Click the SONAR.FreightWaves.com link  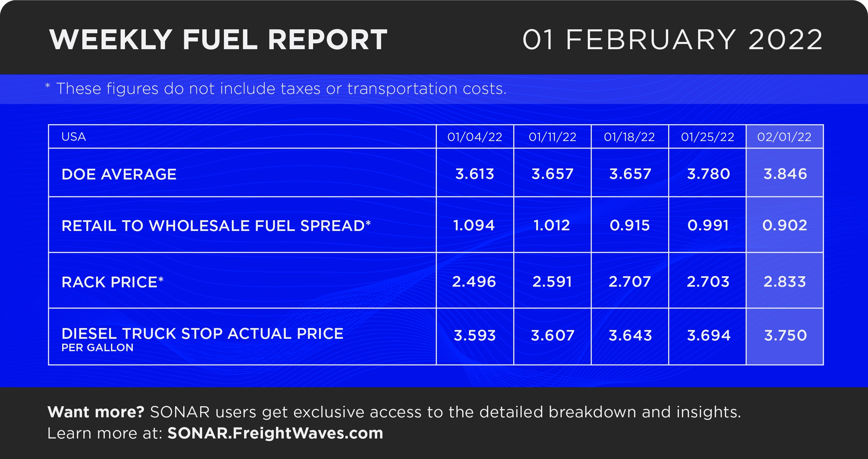(x=275, y=433)
